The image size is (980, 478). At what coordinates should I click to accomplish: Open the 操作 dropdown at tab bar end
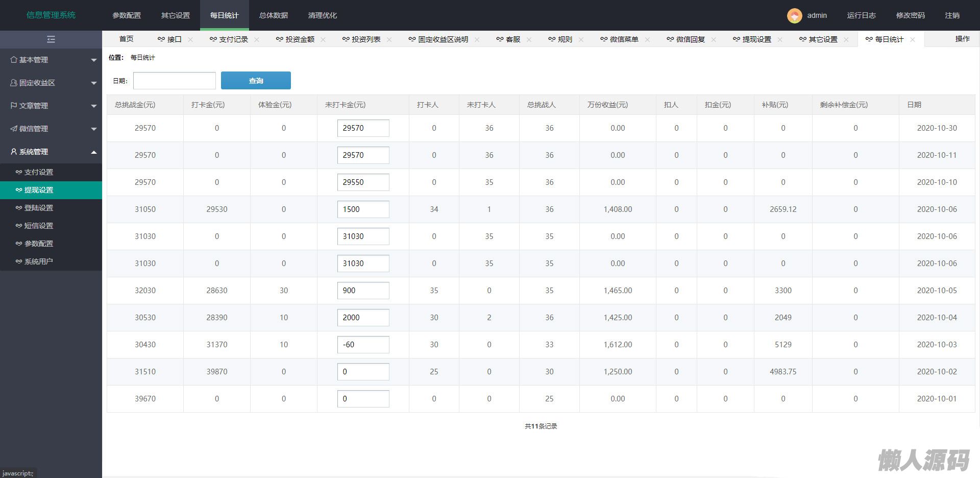[962, 39]
